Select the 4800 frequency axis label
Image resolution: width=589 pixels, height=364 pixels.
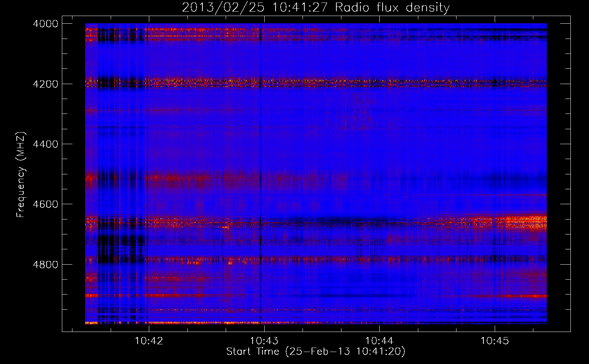[x=46, y=264]
